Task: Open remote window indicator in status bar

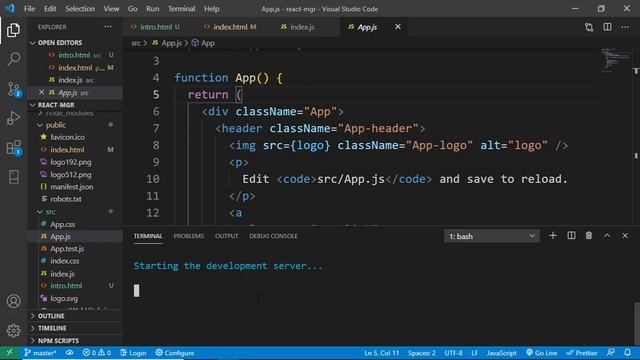Action: click(9, 353)
